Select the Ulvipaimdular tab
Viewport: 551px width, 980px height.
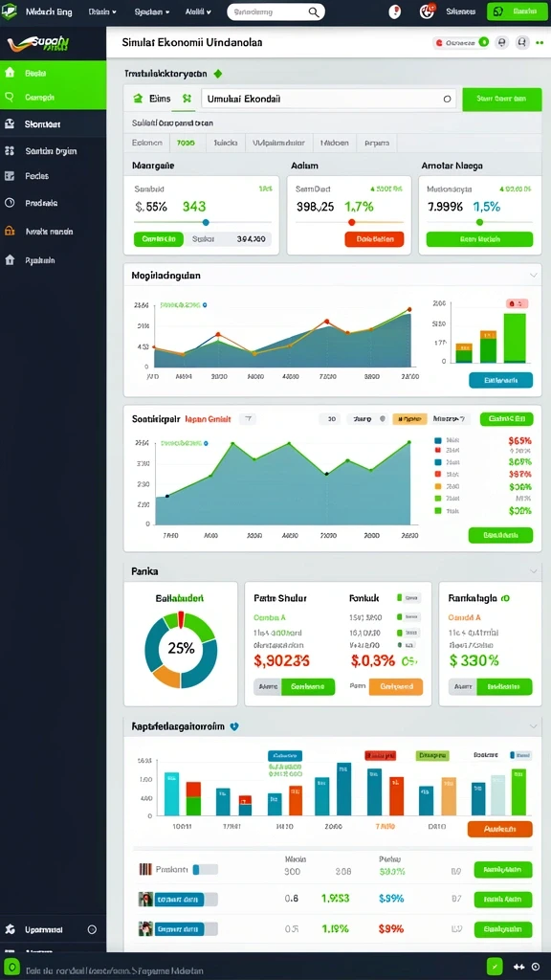click(x=278, y=143)
